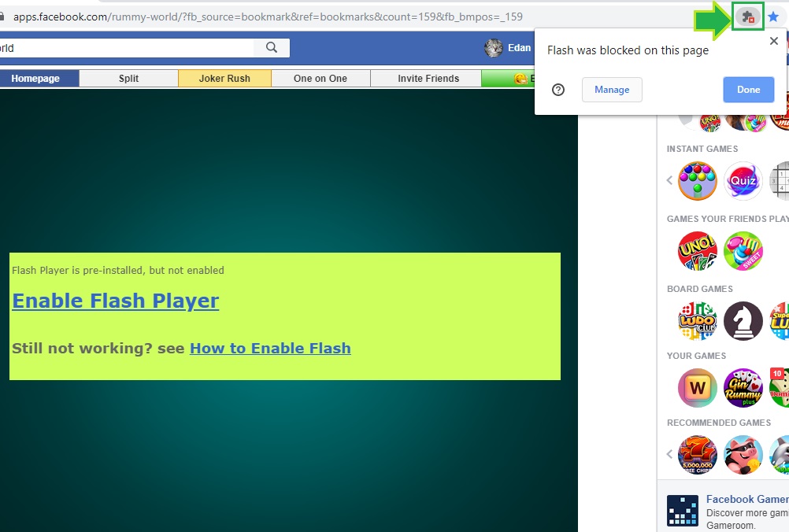
Task: Open the candy Sweet game icon
Action: (x=743, y=251)
